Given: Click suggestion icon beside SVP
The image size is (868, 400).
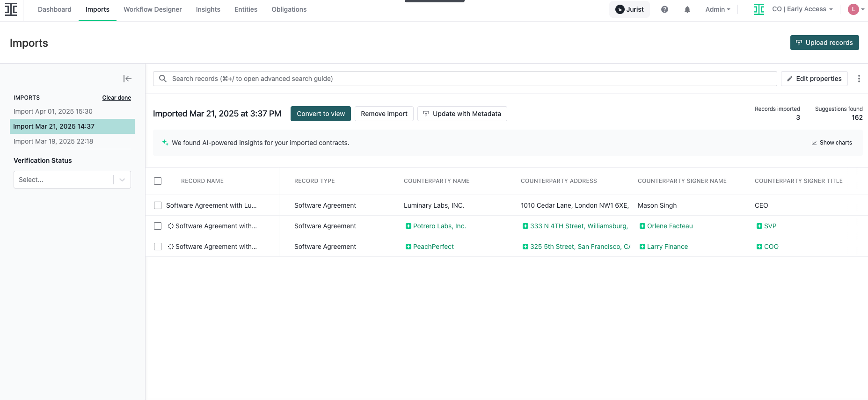Looking at the screenshot, I should click(759, 226).
